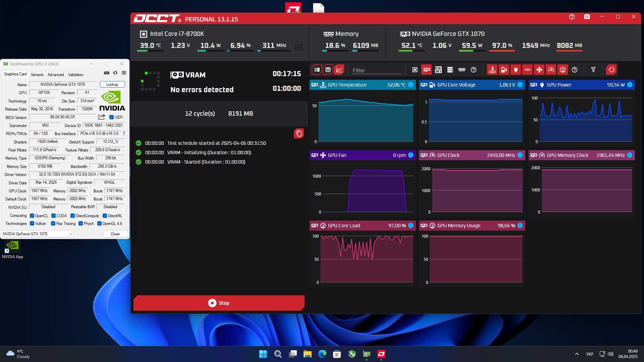Toggle the OpenCL checkbox in GPU-Z
The image size is (644, 362).
32,216
